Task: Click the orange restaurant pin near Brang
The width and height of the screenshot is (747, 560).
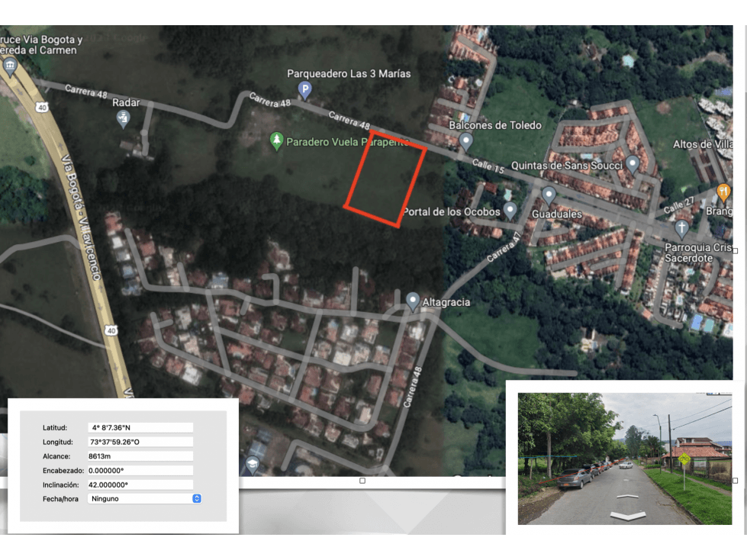Action: click(723, 193)
